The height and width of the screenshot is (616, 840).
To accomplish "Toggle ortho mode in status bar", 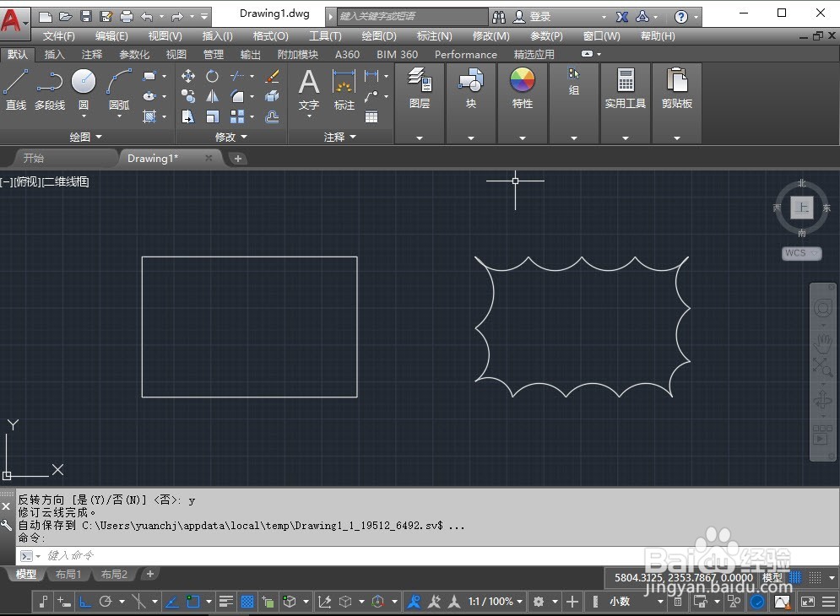I will (x=84, y=602).
